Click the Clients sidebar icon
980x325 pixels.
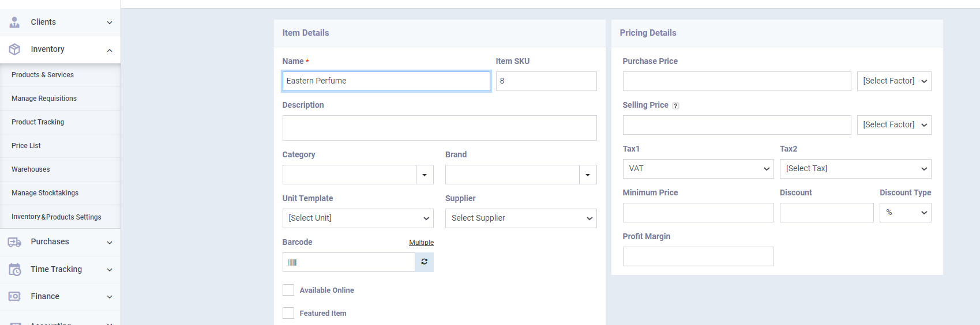tap(14, 22)
